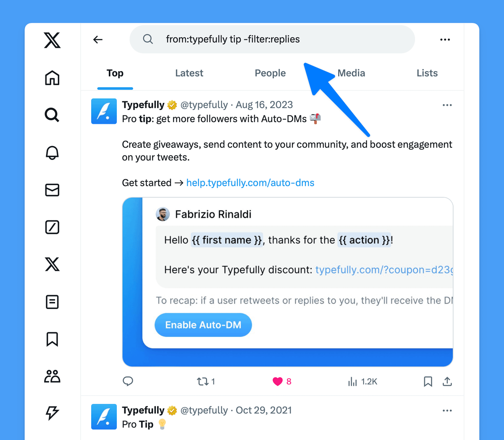Open Notifications via the bell icon
This screenshot has height=440, width=504.
(x=52, y=152)
